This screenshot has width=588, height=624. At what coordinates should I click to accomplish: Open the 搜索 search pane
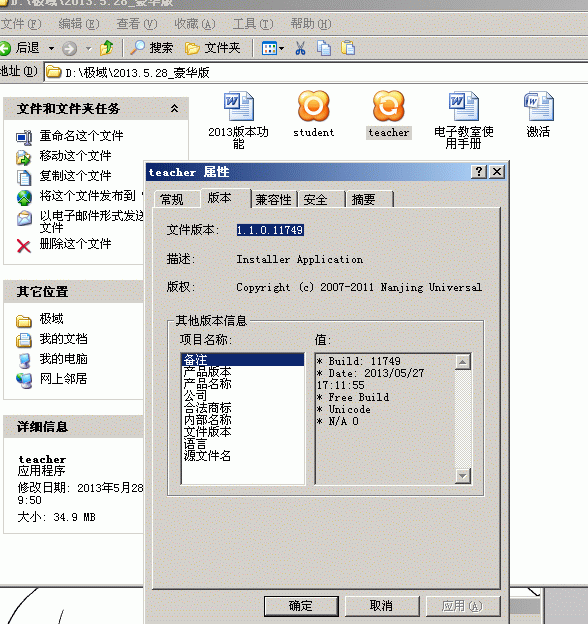click(152, 48)
